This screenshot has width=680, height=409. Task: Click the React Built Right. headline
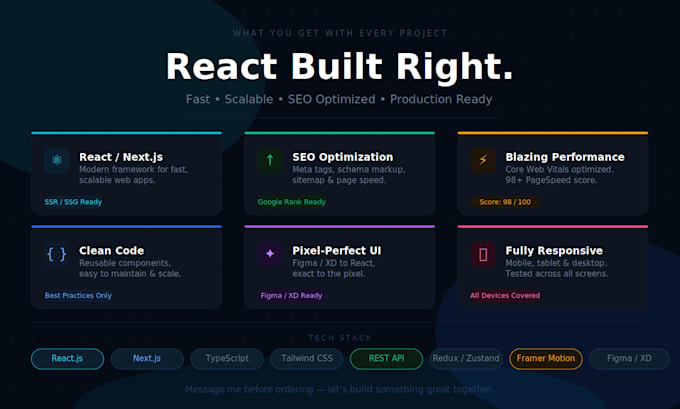click(340, 66)
